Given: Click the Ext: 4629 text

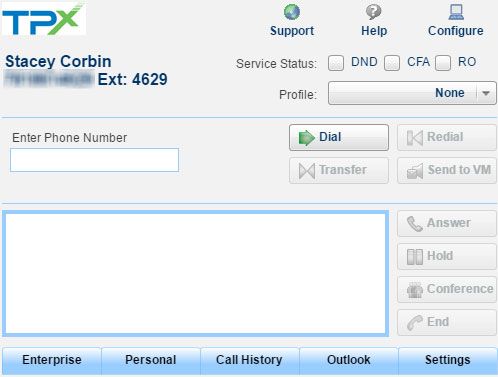Looking at the screenshot, I should (132, 79).
